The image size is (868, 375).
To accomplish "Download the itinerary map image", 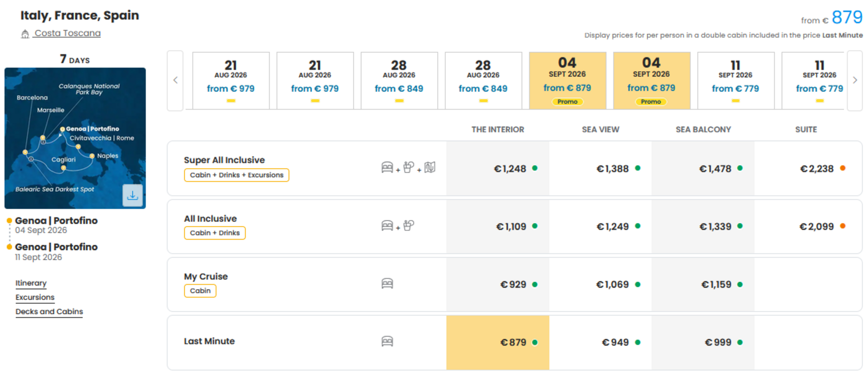I will pyautogui.click(x=133, y=195).
